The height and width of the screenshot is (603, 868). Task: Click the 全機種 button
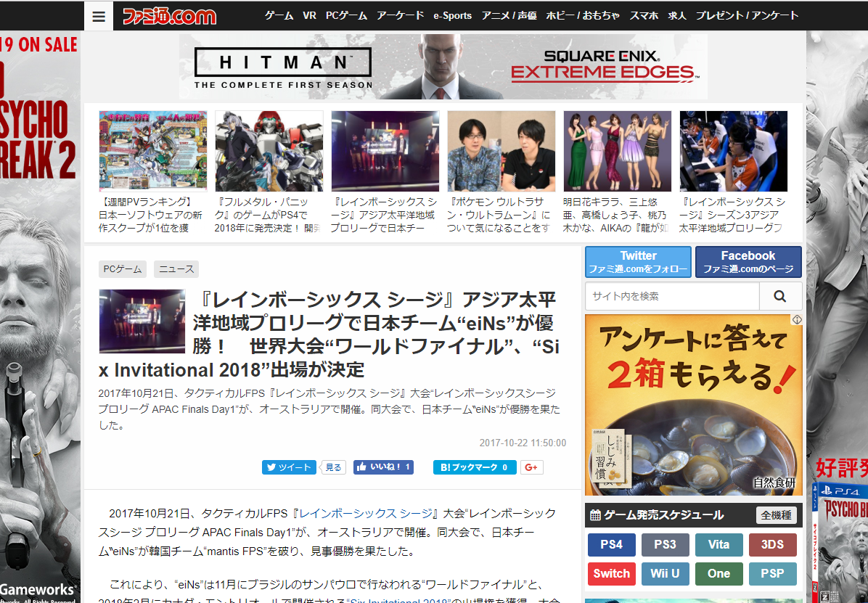point(777,515)
